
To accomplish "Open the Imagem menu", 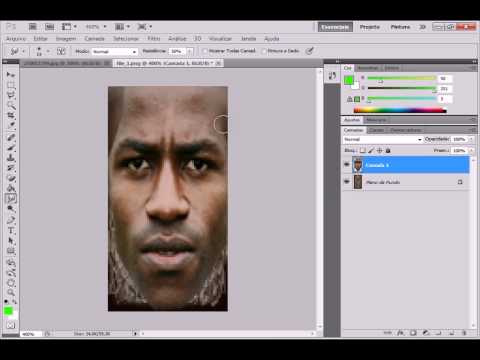I will point(66,39).
